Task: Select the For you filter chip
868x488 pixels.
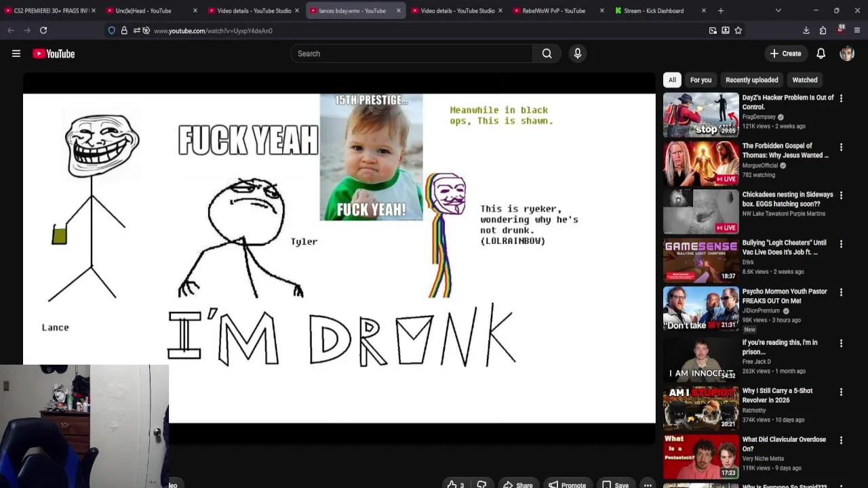Action: tap(701, 80)
